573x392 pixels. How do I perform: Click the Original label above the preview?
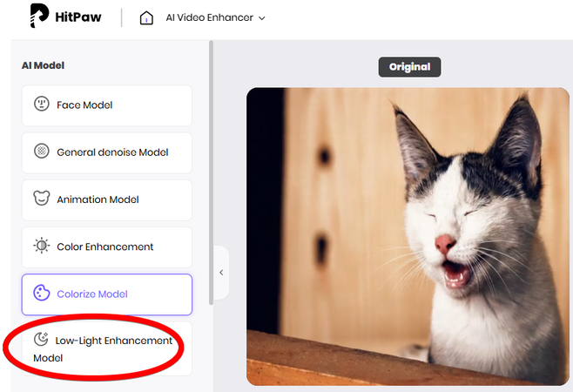coord(409,67)
